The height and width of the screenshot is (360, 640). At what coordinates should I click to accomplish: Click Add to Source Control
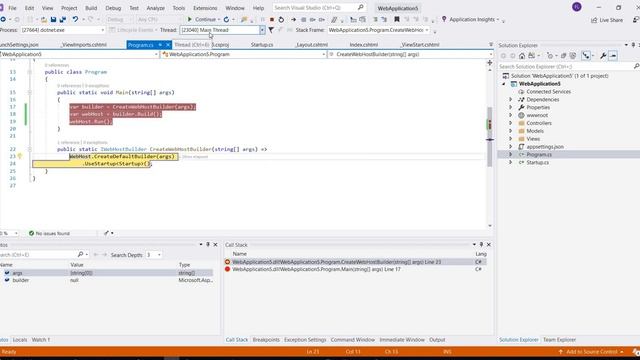point(591,351)
